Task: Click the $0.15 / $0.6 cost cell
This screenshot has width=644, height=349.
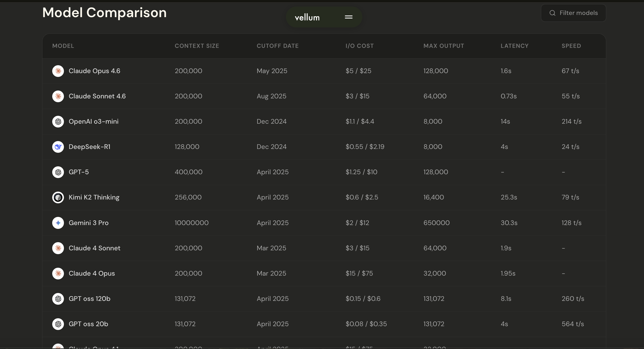Action: [363, 299]
